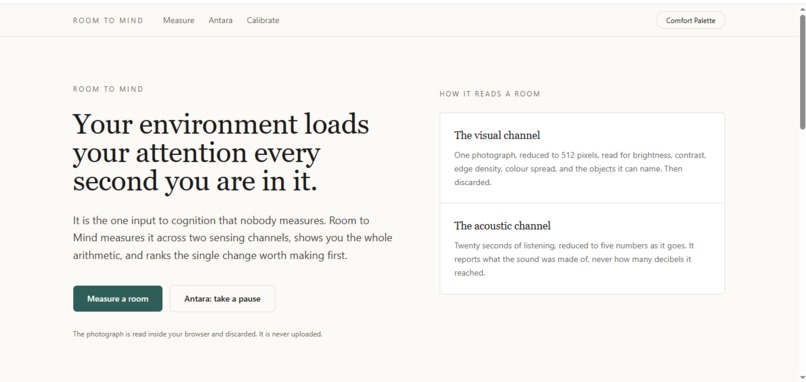Click the 'ROOM TO MIND' eyebrow label above headline

pos(108,89)
